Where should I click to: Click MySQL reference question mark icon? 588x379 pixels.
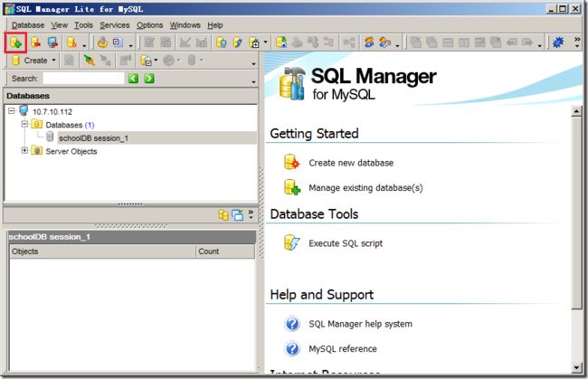292,348
